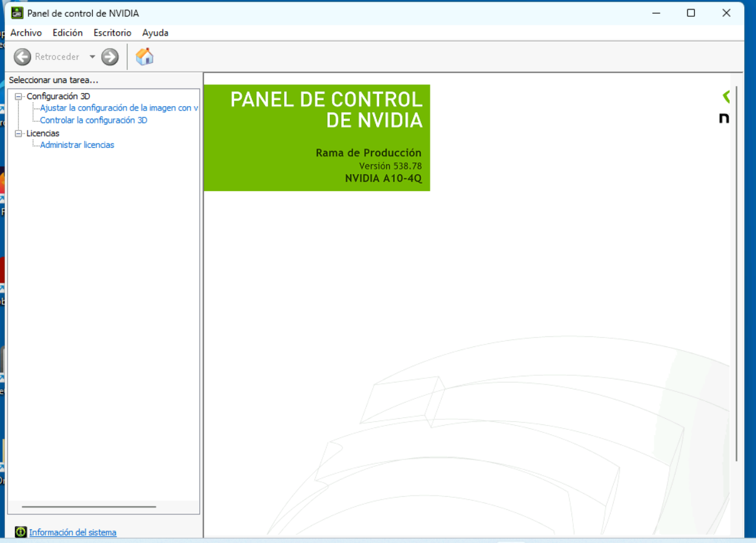Open the Archivo menu

26,33
